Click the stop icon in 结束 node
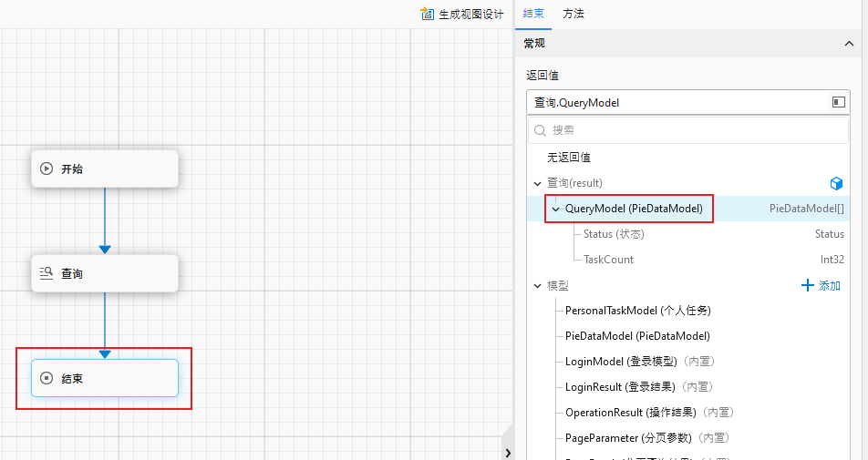The height and width of the screenshot is (460, 868). click(x=46, y=378)
